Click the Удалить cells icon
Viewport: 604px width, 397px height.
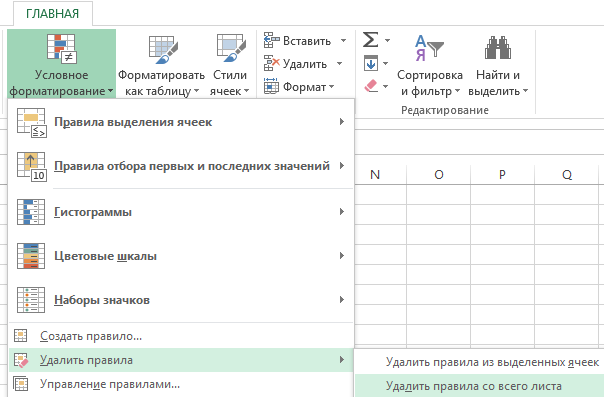click(272, 63)
